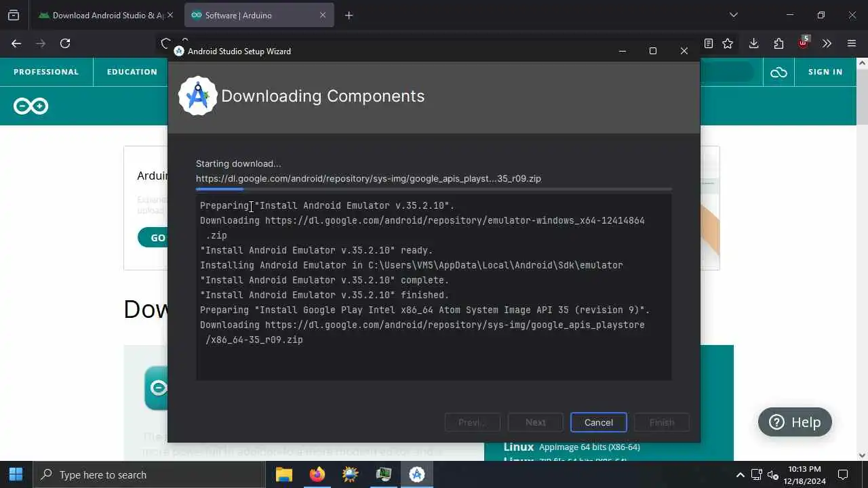Bookmark this page with the star
The height and width of the screenshot is (488, 868).
coord(728,43)
